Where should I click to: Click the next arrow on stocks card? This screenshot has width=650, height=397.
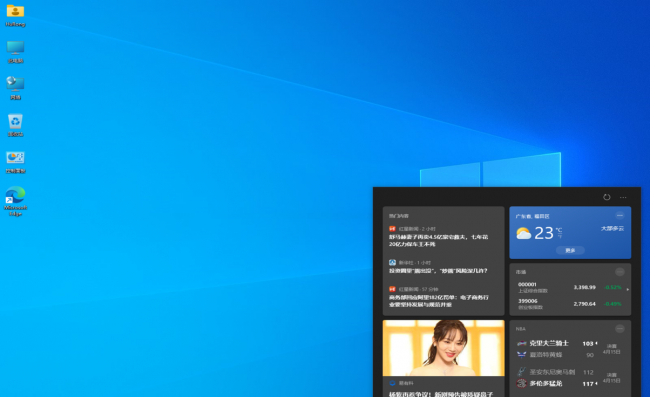(x=628, y=289)
